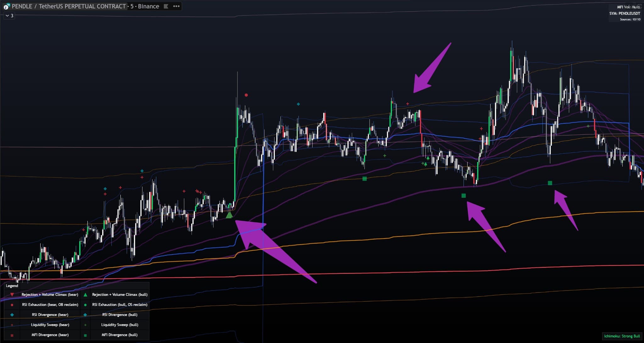Click the Sources: 10/10 status text
Image resolution: width=644 pixels, height=343 pixels.
[630, 19]
